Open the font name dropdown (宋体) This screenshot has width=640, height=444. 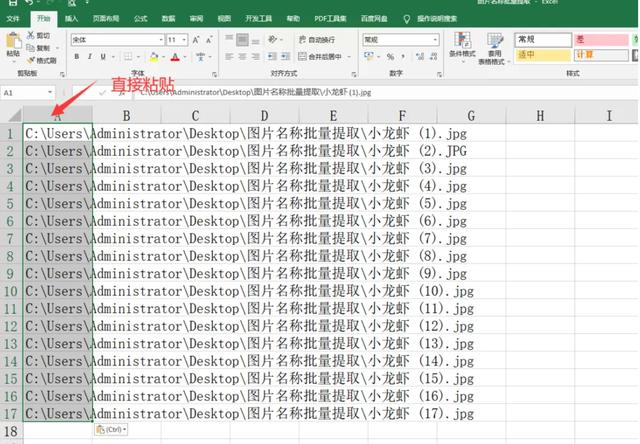(x=161, y=40)
